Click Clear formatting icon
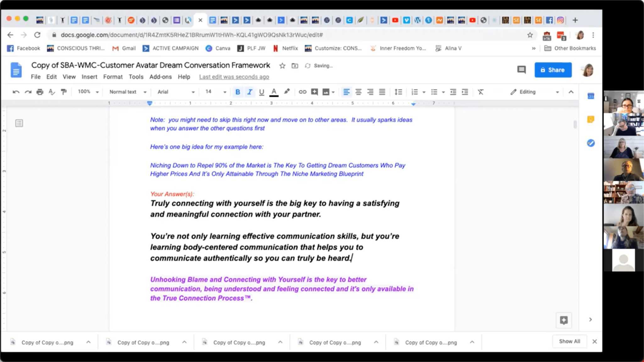Screen dimensions: 644x362 (481, 92)
